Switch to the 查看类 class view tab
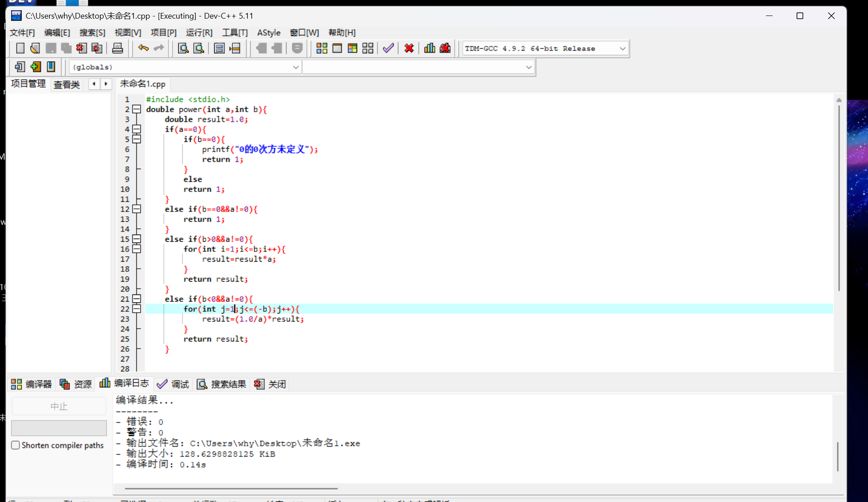This screenshot has width=868, height=502. point(67,84)
